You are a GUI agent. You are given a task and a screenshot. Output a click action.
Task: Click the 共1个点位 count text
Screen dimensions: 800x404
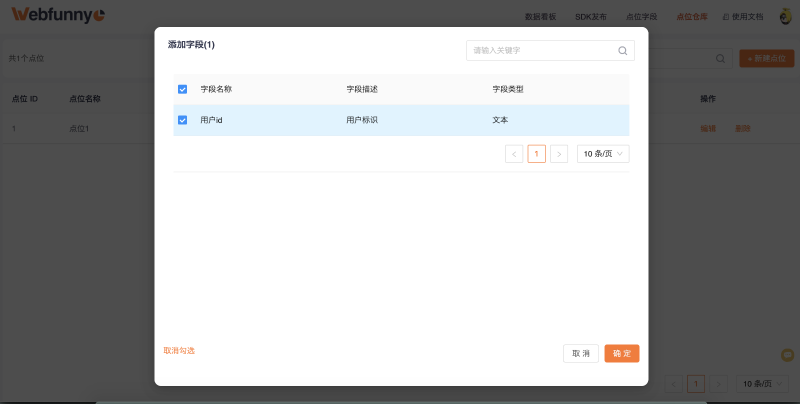coord(26,58)
